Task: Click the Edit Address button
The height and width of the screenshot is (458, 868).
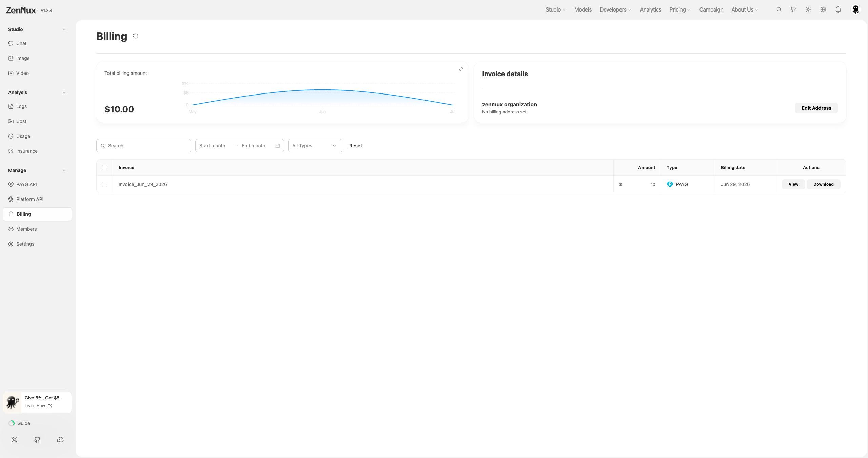Action: [x=816, y=108]
